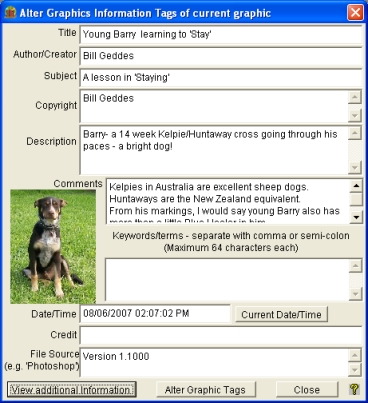Click inside the Comments text box
The image size is (368, 403).
point(228,201)
